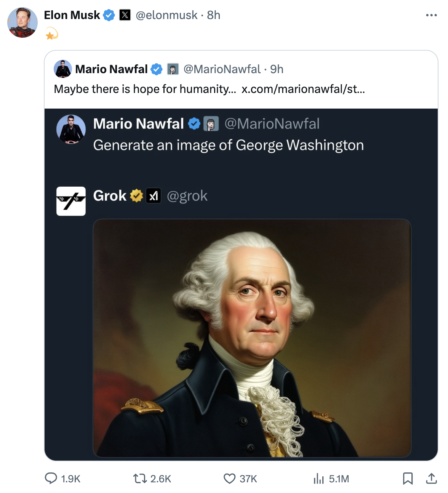Screen dimensions: 448x493
Task: Open view analytics bar chart icon
Action: [x=318, y=478]
